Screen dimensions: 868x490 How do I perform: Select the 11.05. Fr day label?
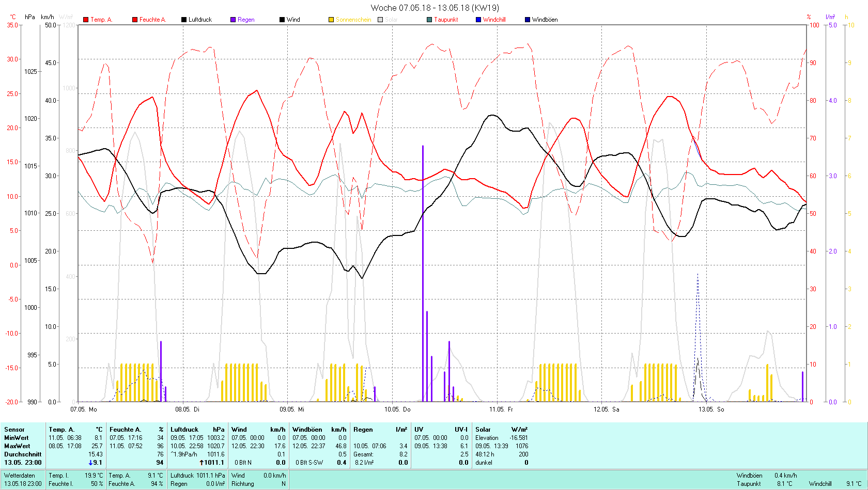click(501, 409)
